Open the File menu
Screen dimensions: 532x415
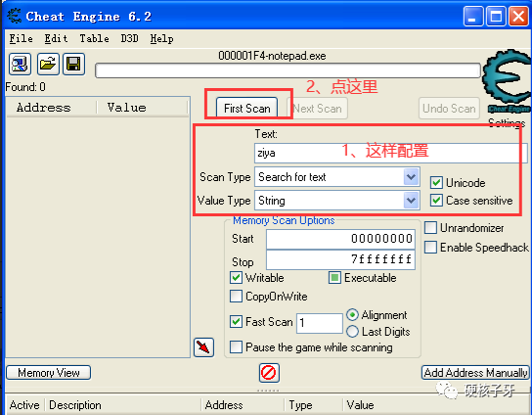[x=22, y=38]
